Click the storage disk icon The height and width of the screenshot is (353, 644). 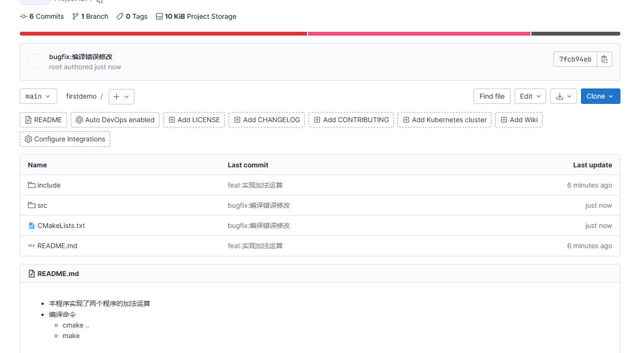[x=159, y=16]
